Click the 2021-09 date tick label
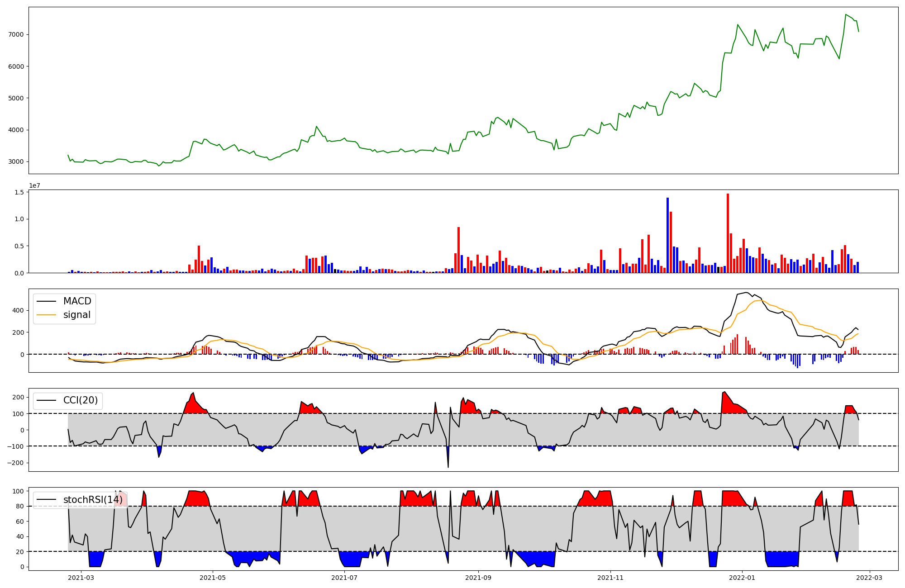905x588 pixels. coord(478,578)
